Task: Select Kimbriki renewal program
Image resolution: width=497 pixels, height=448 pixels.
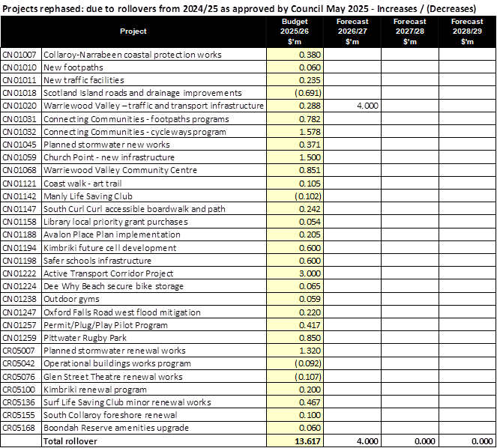Action: (95, 390)
